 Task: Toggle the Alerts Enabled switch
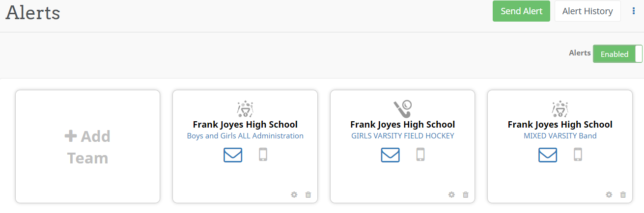pos(617,54)
